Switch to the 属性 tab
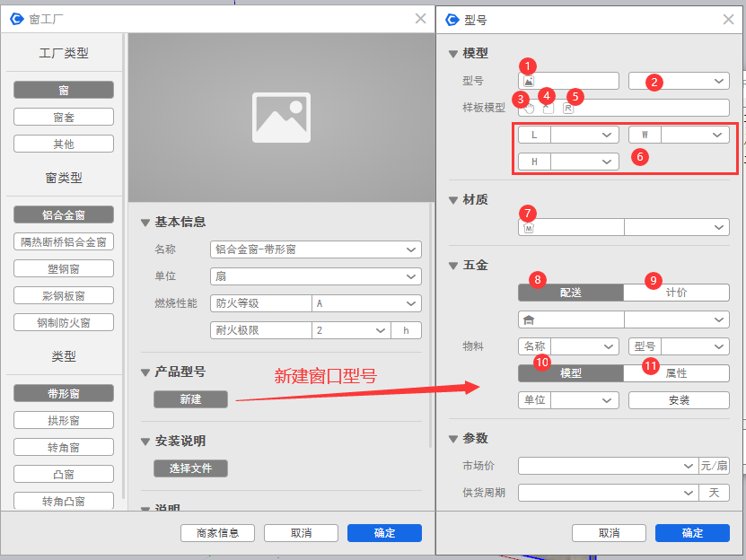The image size is (746, 560). coord(676,373)
